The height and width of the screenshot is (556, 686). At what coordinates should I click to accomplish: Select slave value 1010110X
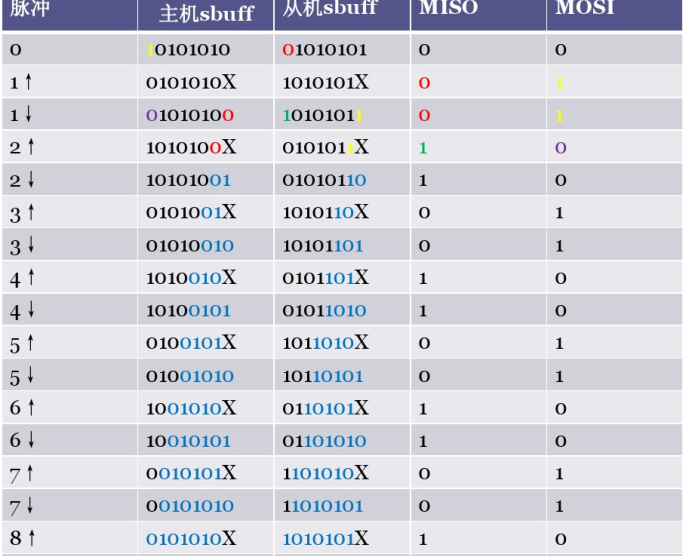[326, 213]
